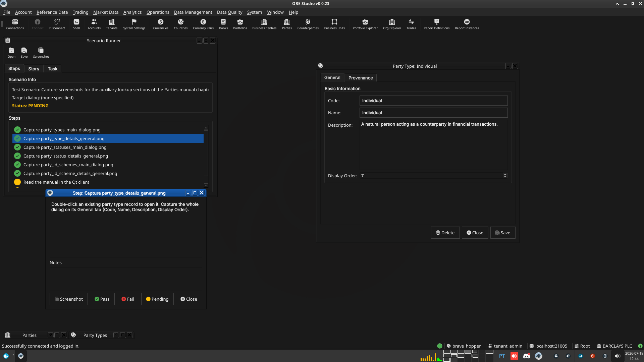Open the Org Explorer toolbar icon
This screenshot has width=644, height=362.
[x=392, y=24]
